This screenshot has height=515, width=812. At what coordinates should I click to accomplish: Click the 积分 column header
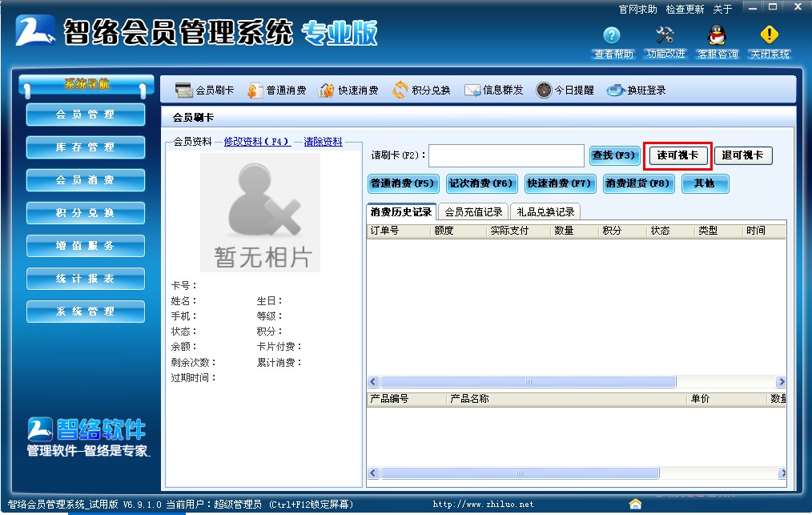tap(622, 231)
